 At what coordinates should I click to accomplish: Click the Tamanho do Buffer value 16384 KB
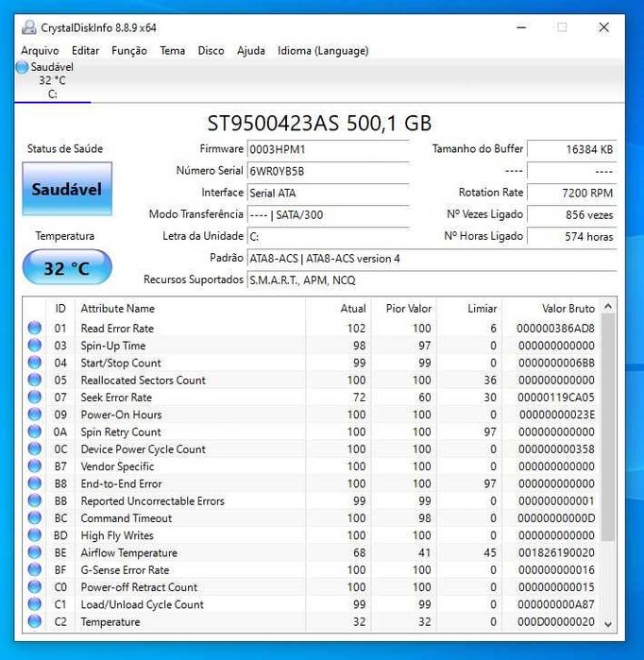tap(572, 149)
